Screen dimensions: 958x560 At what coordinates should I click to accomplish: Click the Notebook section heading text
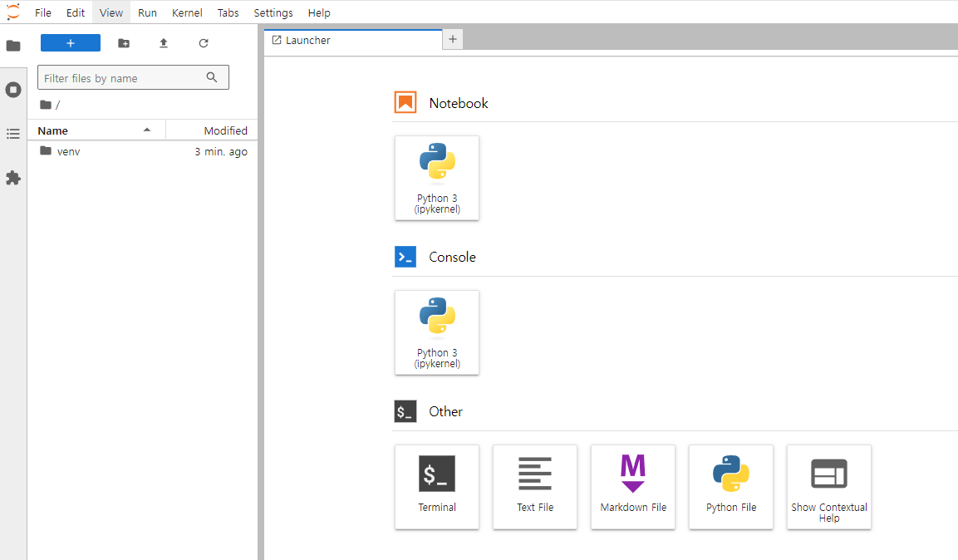pos(458,103)
